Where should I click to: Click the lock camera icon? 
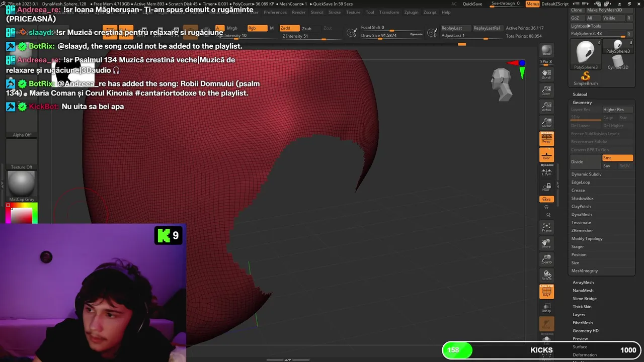coord(546,187)
